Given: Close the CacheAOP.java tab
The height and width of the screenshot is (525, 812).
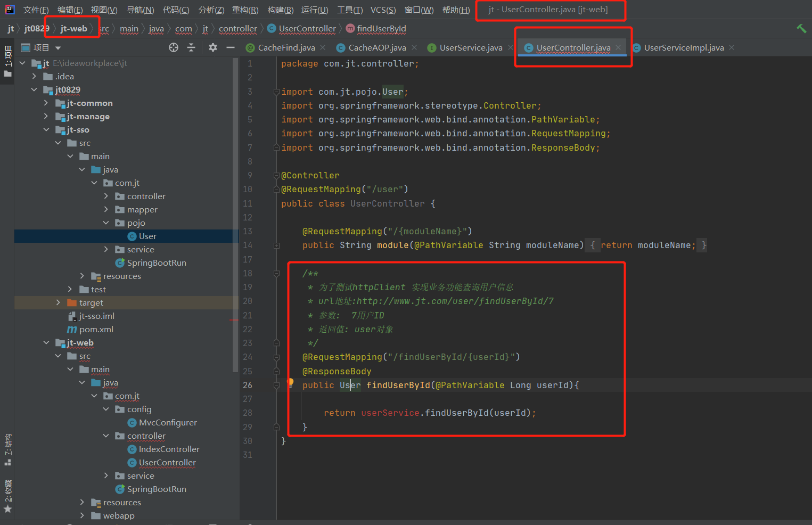Looking at the screenshot, I should tap(414, 47).
